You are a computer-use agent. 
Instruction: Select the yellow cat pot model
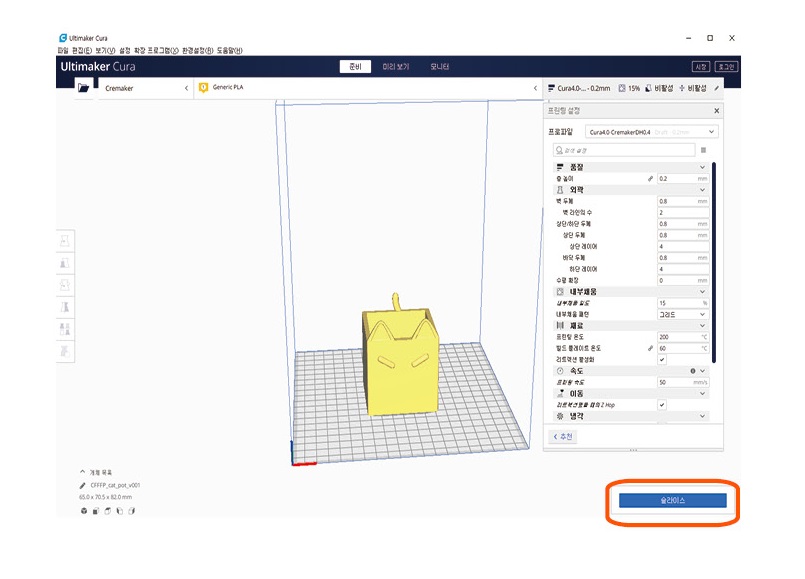coord(401,362)
